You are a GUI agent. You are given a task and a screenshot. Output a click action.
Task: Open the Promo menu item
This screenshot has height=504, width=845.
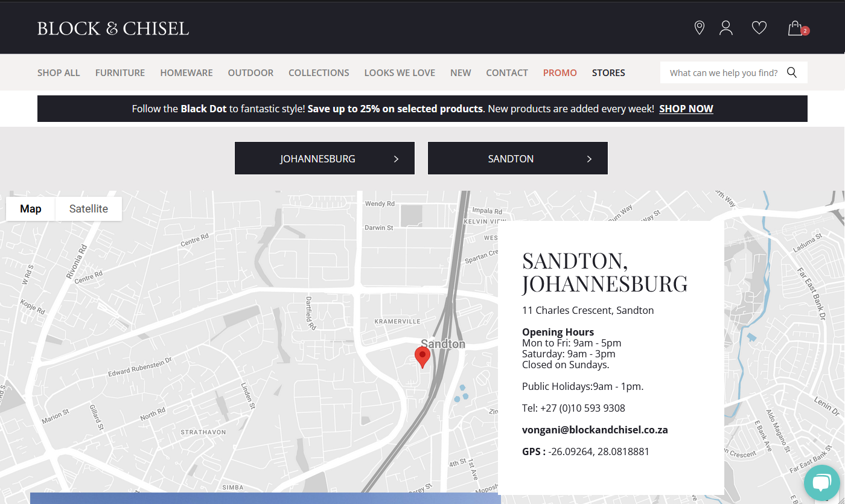click(x=560, y=72)
